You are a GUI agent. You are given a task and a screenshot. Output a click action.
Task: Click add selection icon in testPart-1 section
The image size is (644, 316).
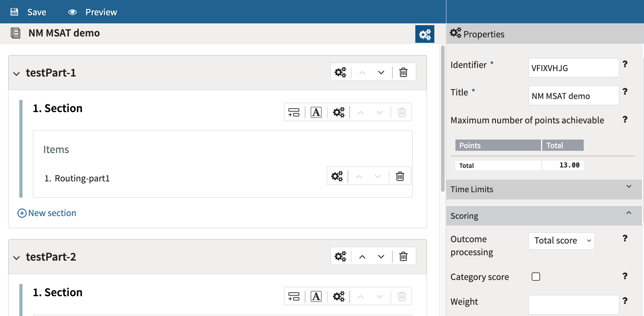coord(294,113)
